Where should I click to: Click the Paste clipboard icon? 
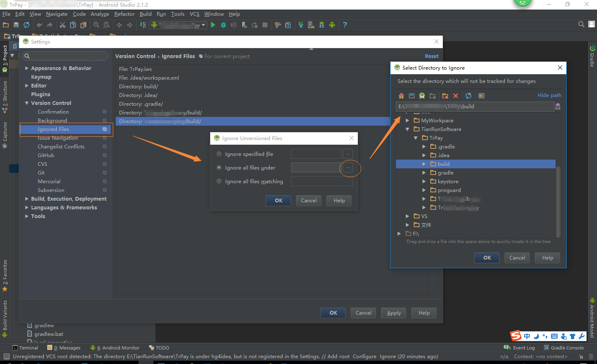click(x=83, y=25)
